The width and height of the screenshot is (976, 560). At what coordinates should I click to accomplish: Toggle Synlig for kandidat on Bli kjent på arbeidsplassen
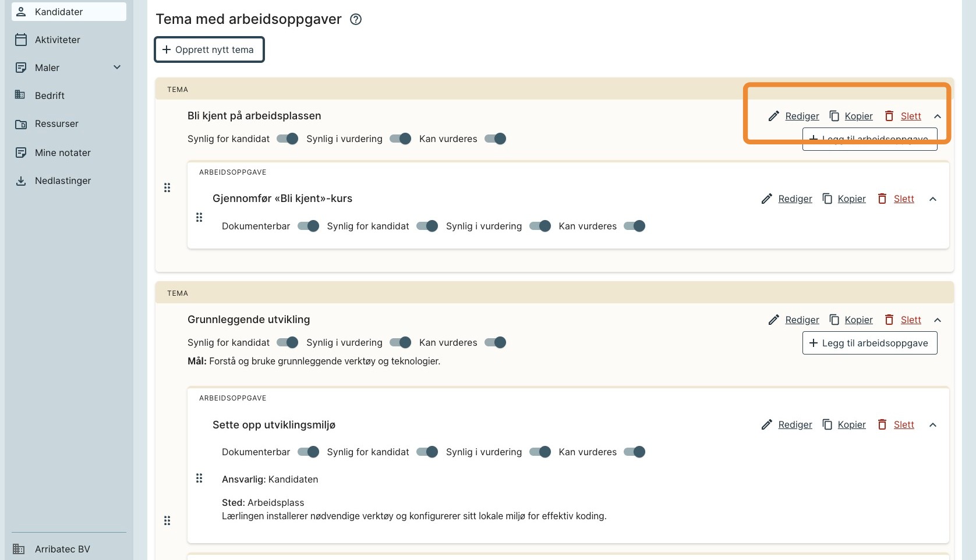point(288,139)
